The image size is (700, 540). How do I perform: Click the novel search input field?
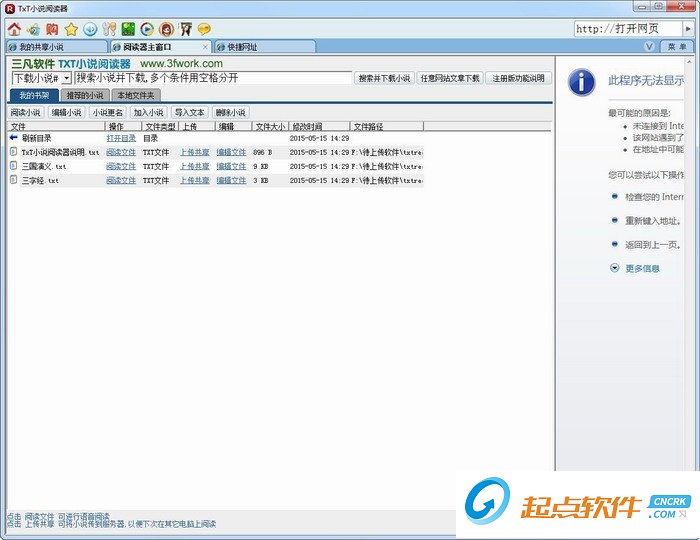coord(213,78)
